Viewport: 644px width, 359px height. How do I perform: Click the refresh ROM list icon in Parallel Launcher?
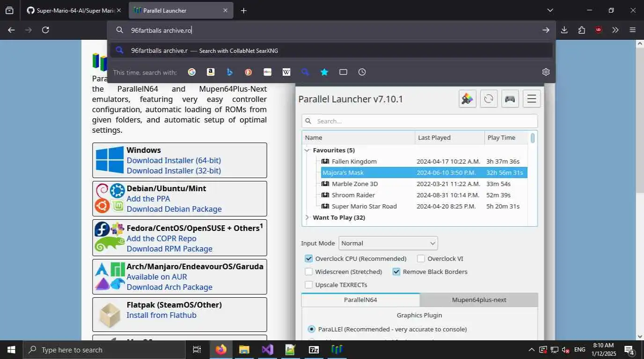coord(489,99)
